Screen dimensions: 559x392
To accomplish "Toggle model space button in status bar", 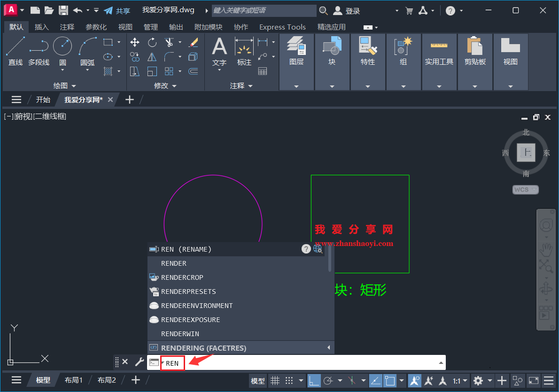I will (258, 381).
